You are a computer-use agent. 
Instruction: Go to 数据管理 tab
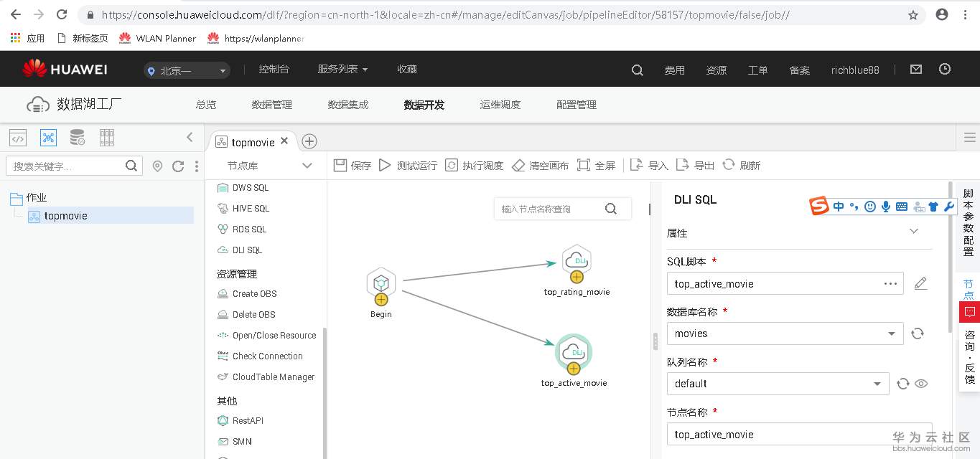point(272,105)
